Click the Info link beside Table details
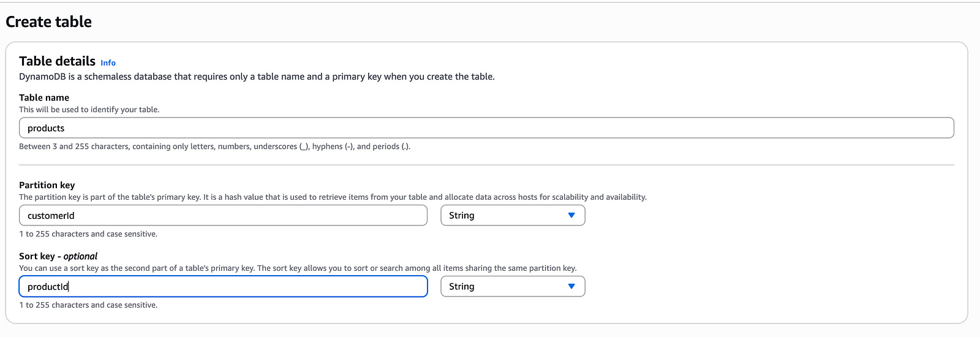The height and width of the screenshot is (337, 980). point(108,62)
